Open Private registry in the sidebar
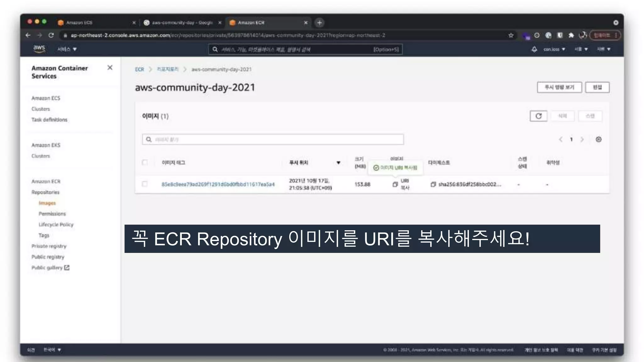Screen dimensions: 644x362 (49, 246)
